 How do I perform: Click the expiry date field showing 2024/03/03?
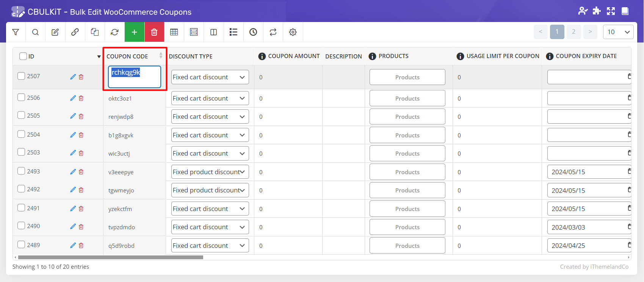pyautogui.click(x=586, y=227)
